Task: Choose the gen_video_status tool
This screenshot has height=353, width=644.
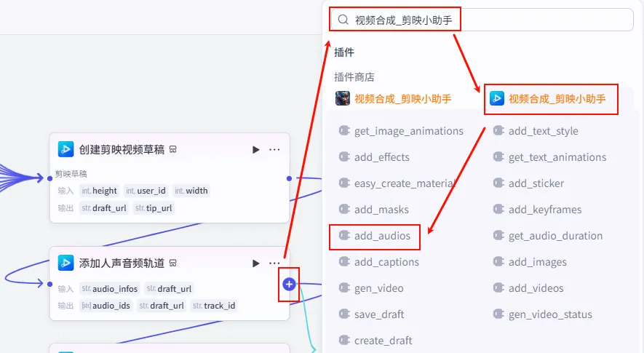Action: coord(543,314)
